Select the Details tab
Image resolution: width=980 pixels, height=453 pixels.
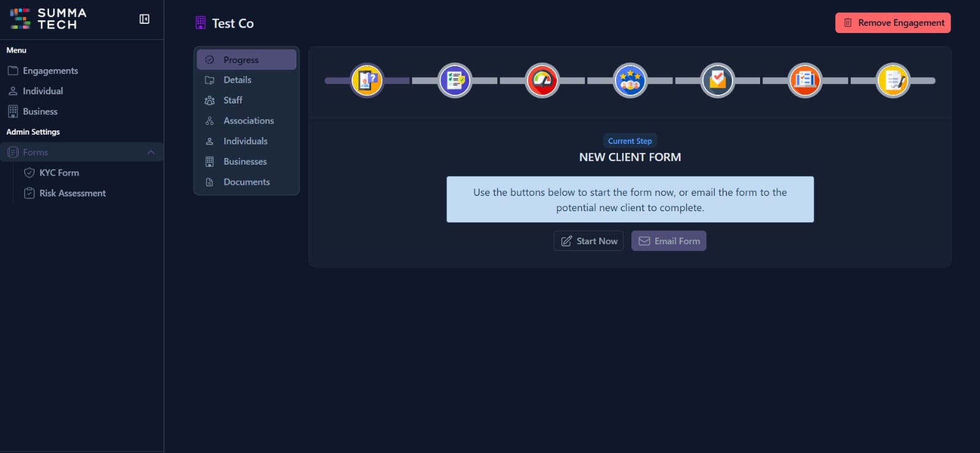coord(246,80)
